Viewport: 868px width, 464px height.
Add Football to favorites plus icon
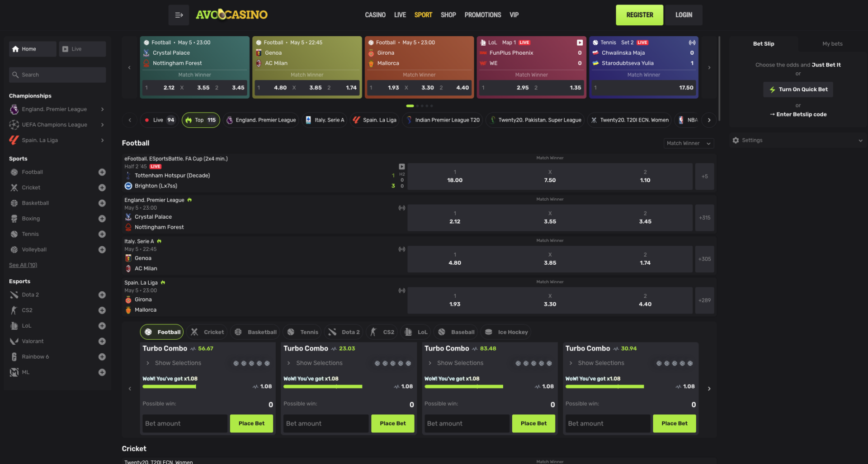point(102,172)
